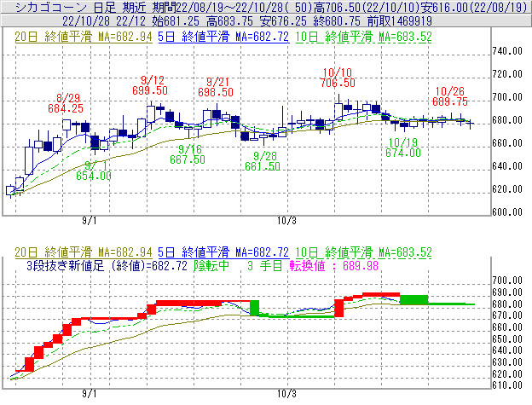Click the '610.00' axis label in lower chart

coord(507,385)
